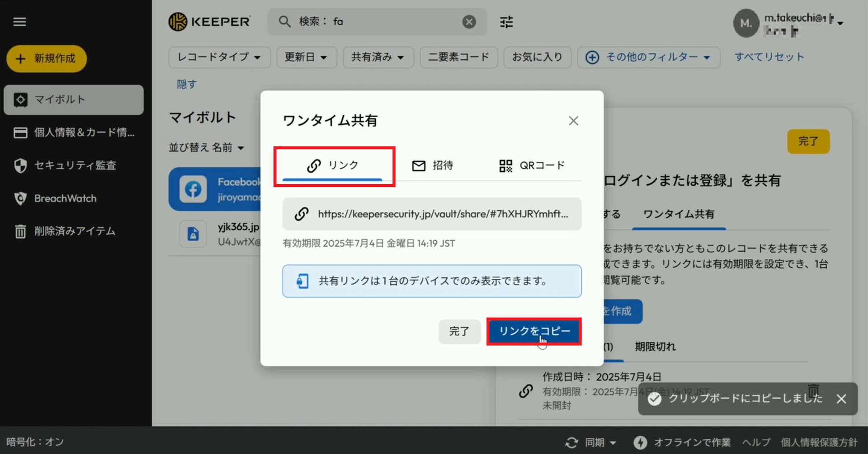Open the 共有済み filter dropdown
The image size is (868, 454).
click(378, 57)
